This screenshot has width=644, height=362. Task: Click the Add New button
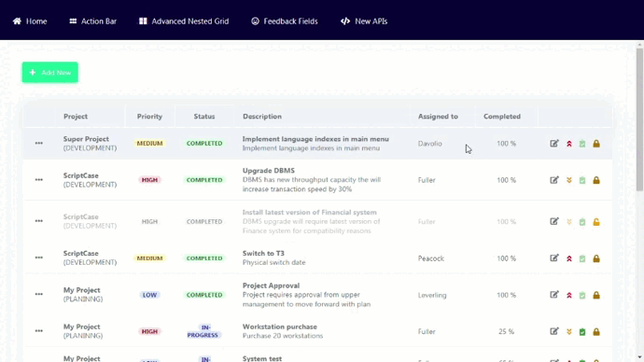50,73
